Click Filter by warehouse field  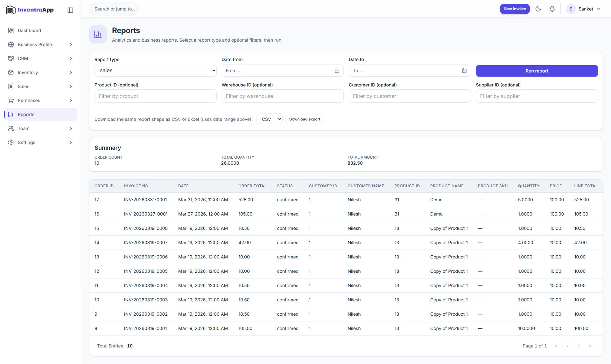[x=283, y=96]
